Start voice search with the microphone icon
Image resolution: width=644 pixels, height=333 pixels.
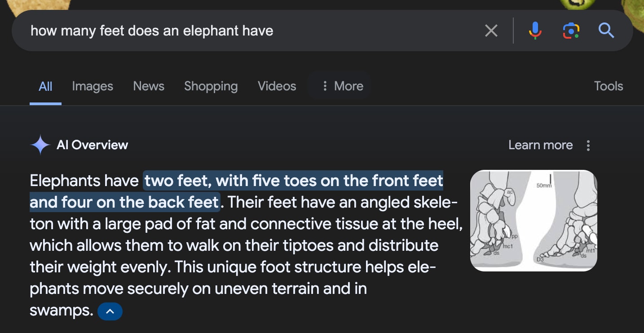click(535, 31)
